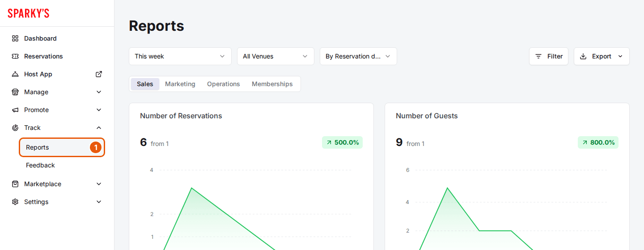Open Host App external link icon
This screenshot has height=250, width=644.
click(x=99, y=74)
